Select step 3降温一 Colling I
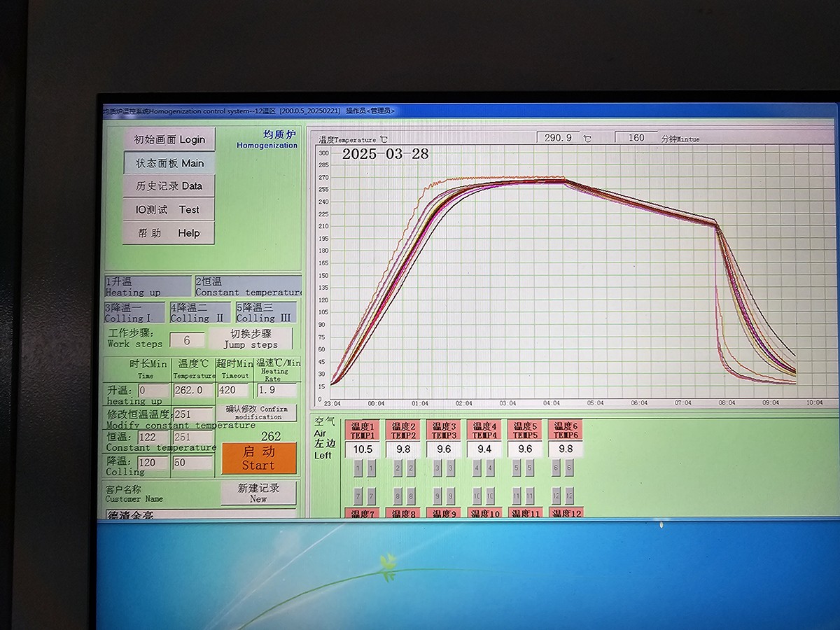The height and width of the screenshot is (630, 840). (x=134, y=312)
